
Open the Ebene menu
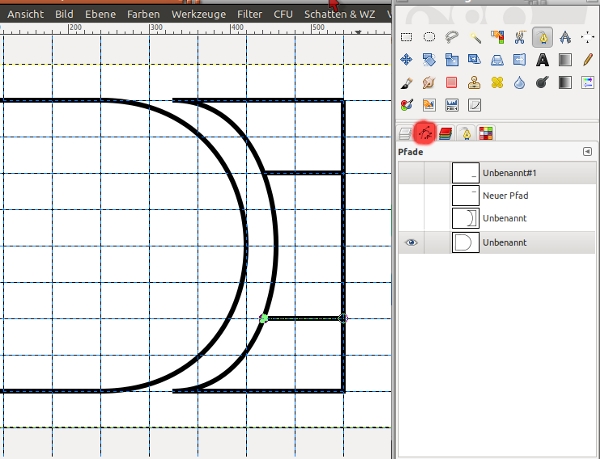pyautogui.click(x=100, y=15)
